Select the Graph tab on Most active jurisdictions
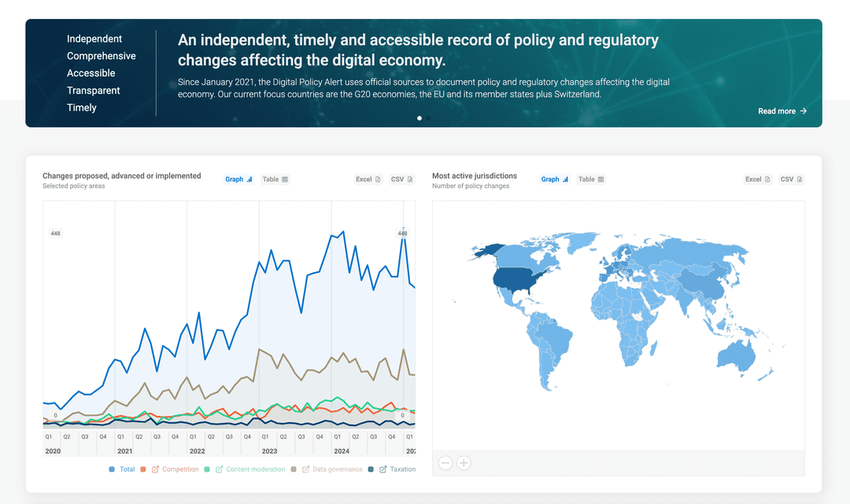The image size is (850, 504). [554, 179]
